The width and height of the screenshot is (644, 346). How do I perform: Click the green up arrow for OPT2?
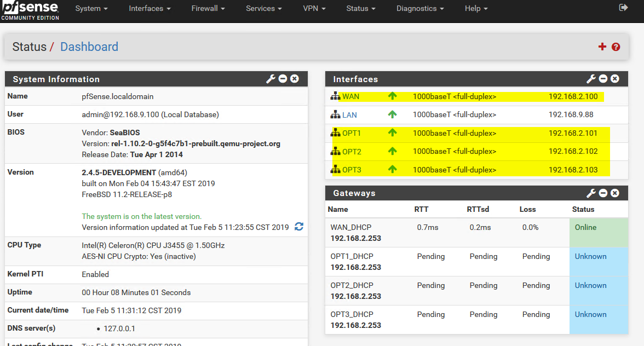pos(392,151)
